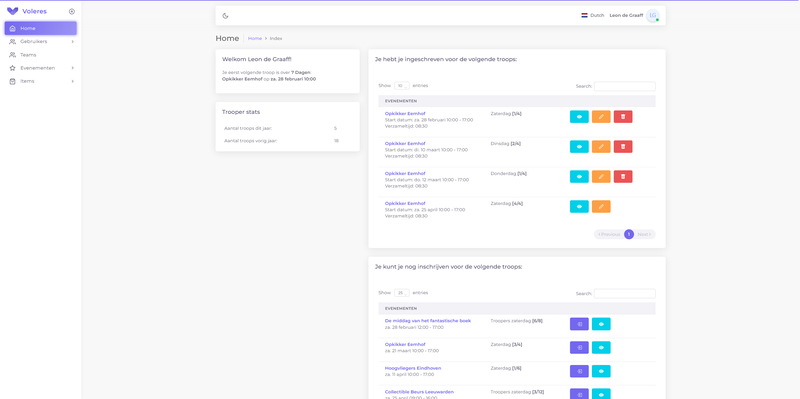Open Opkikker Eemhof link dated 10 maart

pyautogui.click(x=405, y=143)
